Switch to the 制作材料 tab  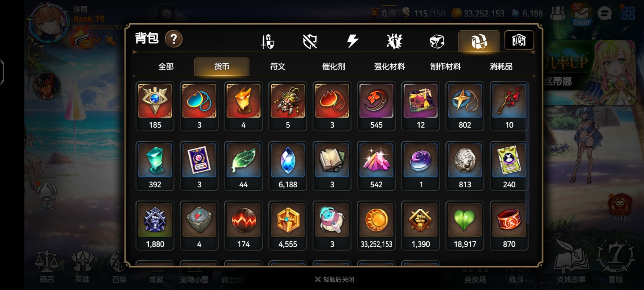point(445,66)
